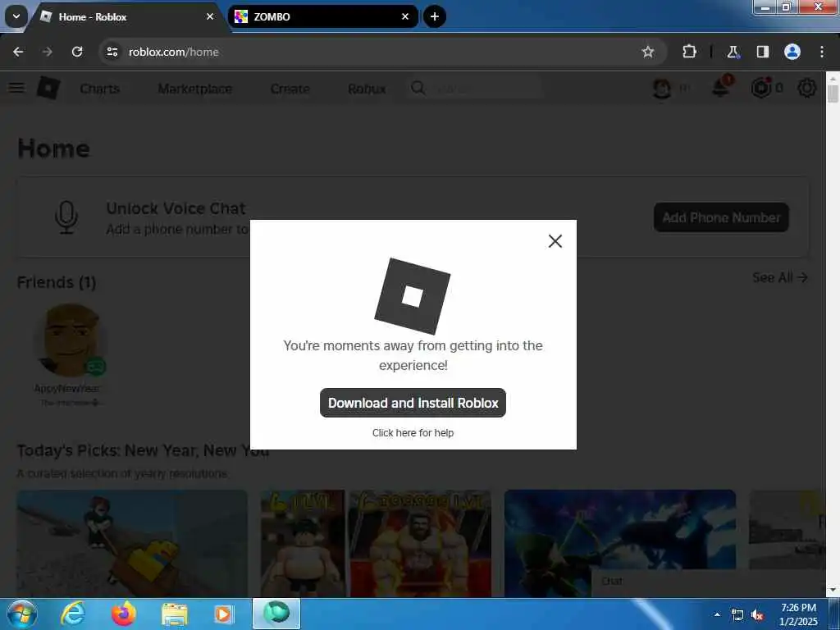This screenshot has height=630, width=840.
Task: Click the page scrollbar thumb
Action: pos(833,92)
